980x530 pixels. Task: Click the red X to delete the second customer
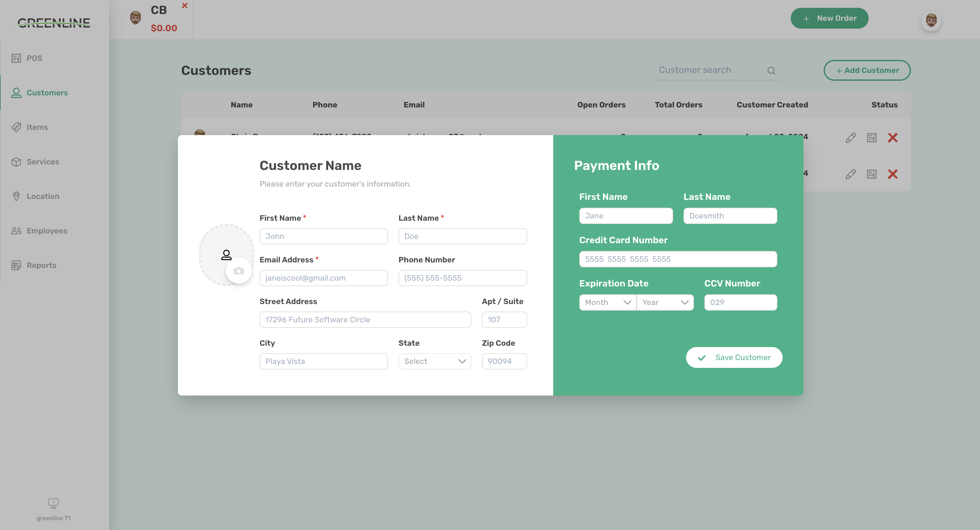tap(893, 174)
